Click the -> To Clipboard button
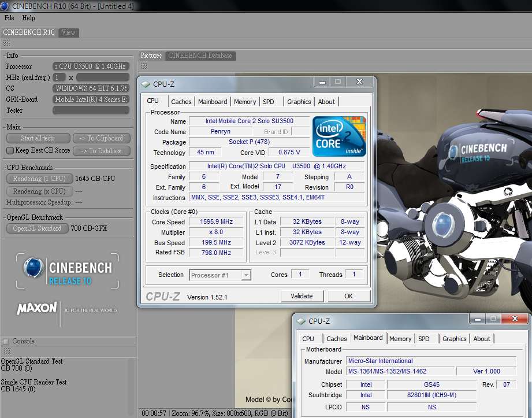Image resolution: width=532 pixels, height=418 pixels. (102, 138)
